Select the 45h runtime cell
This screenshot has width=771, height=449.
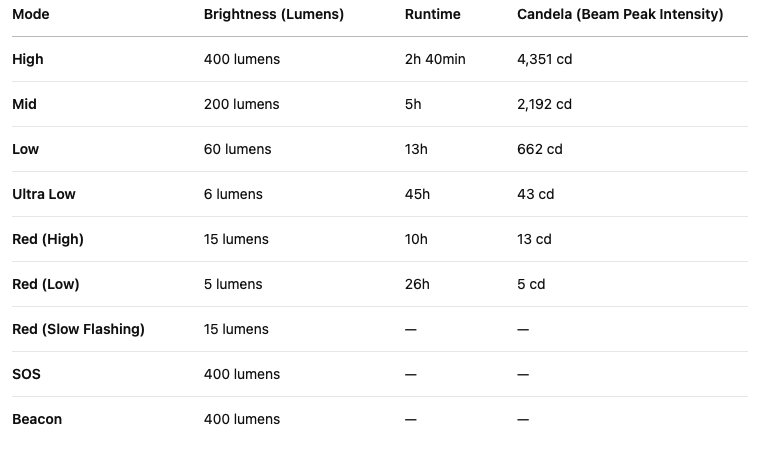tap(417, 194)
